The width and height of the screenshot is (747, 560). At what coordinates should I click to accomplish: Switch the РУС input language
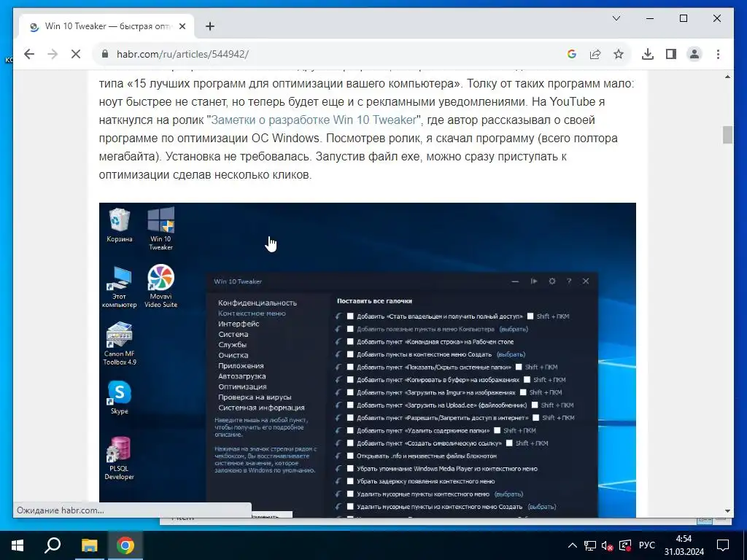click(x=646, y=545)
